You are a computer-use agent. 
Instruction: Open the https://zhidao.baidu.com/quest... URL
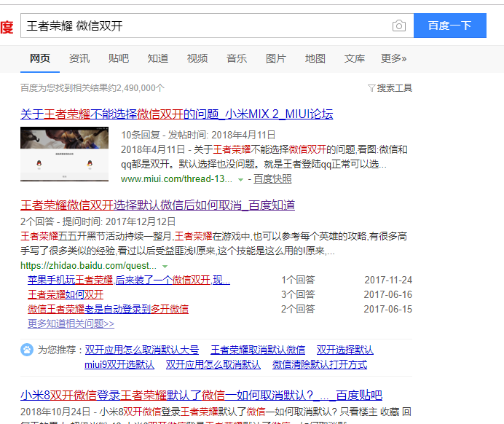click(x=88, y=265)
